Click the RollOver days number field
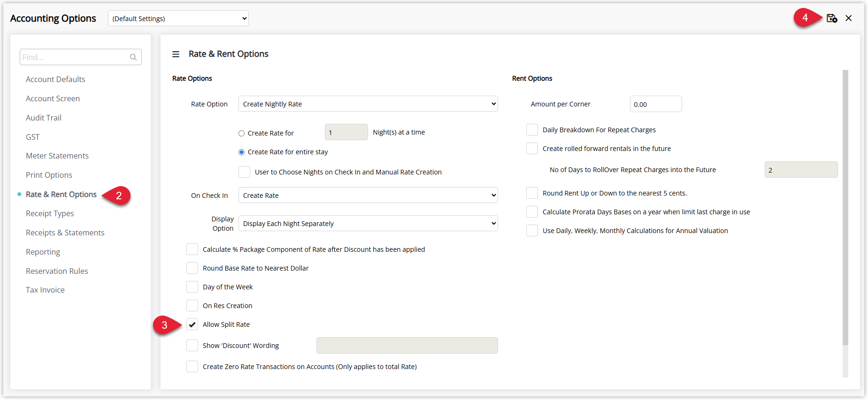This screenshot has height=400, width=868. coord(801,170)
